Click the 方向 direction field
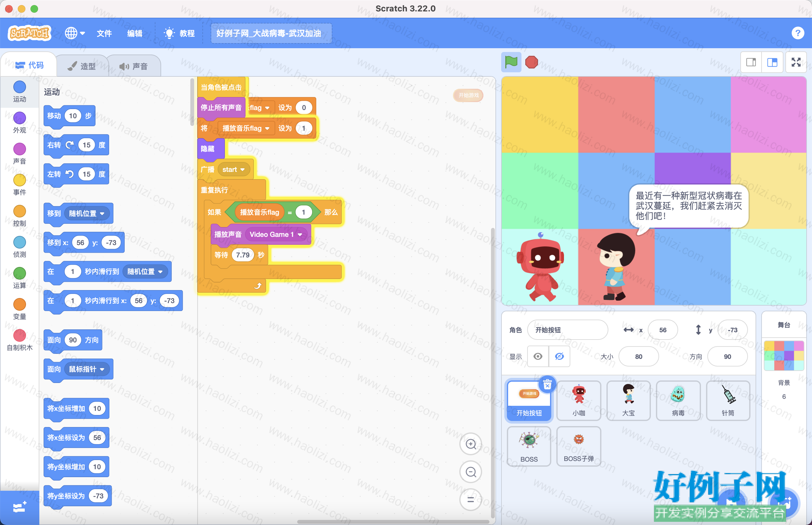812x525 pixels. (727, 356)
